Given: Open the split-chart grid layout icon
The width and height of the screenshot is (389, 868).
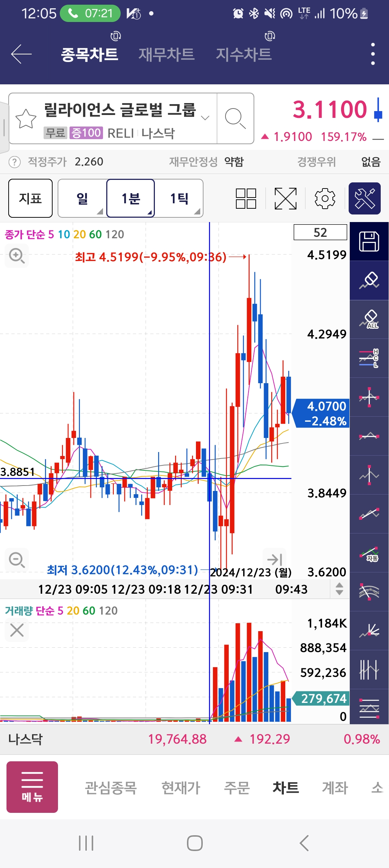Looking at the screenshot, I should (246, 198).
